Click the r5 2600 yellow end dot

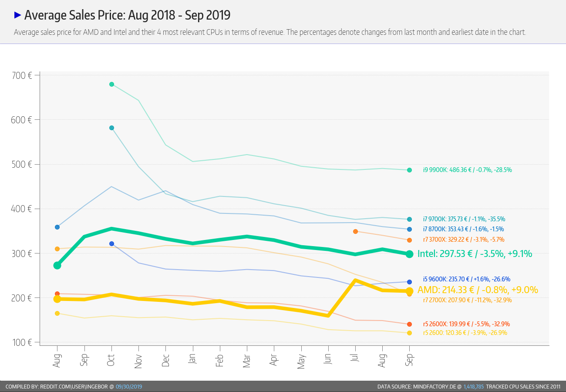409,333
